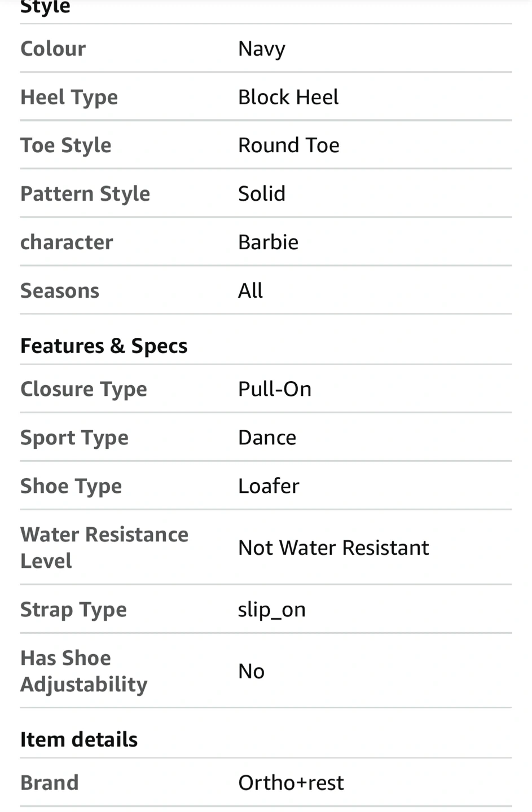The height and width of the screenshot is (812, 532).
Task: Tap the Seasons row label
Action: click(60, 291)
